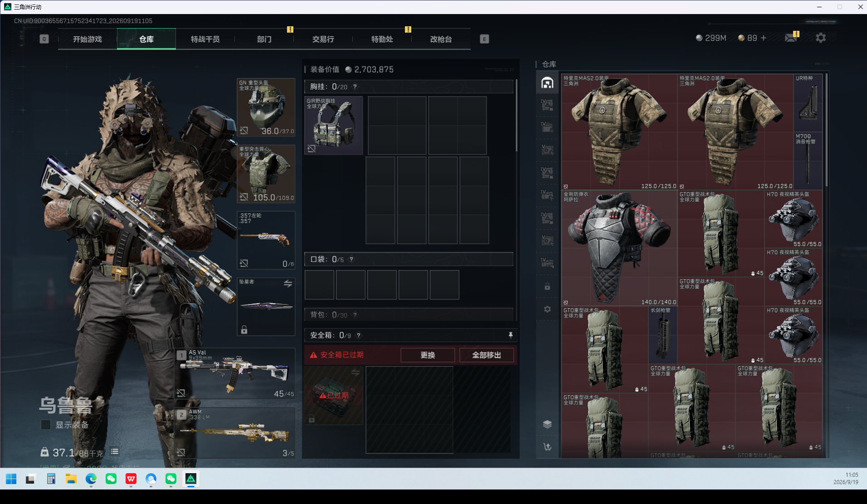The image size is (867, 504).
Task: Click the crossed-box icon on AWM slot
Action: [181, 452]
